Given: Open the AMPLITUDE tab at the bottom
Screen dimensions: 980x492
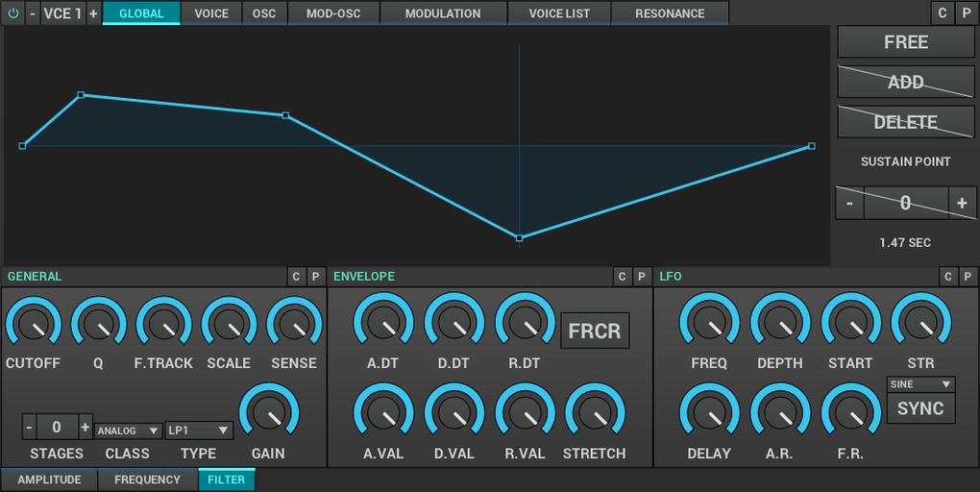Looking at the screenshot, I should pyautogui.click(x=49, y=480).
